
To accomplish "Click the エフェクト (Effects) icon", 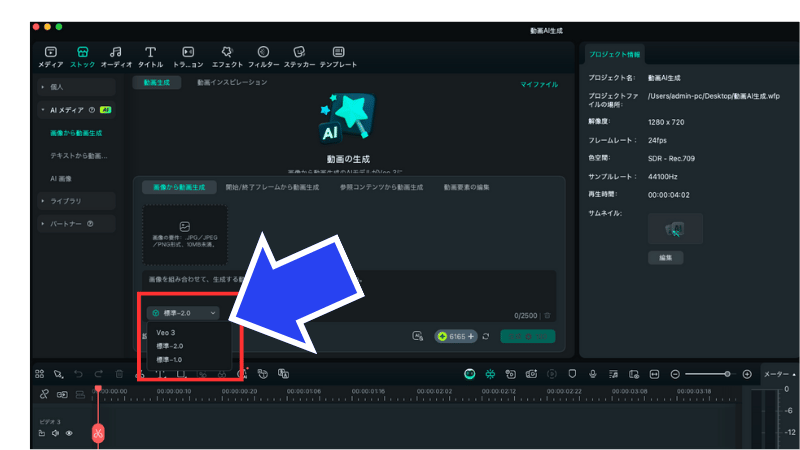I will coord(227,51).
